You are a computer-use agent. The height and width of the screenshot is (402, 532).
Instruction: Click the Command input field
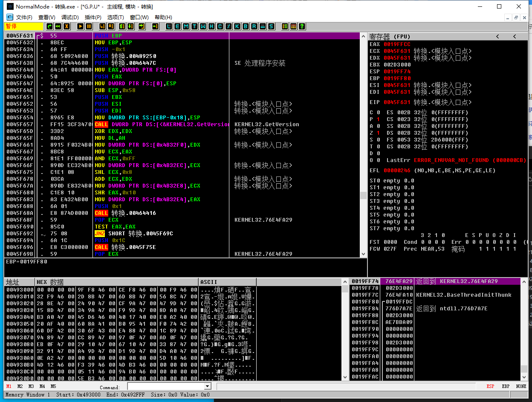(166, 386)
